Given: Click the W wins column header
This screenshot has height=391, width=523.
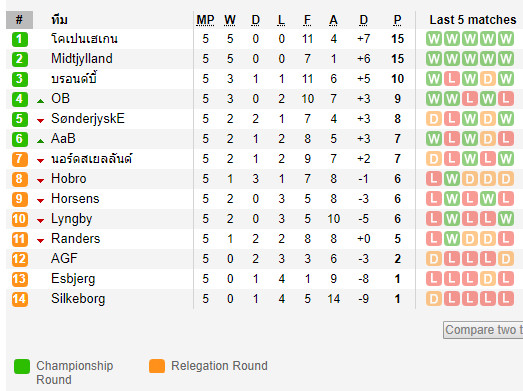Looking at the screenshot, I should 230,20.
